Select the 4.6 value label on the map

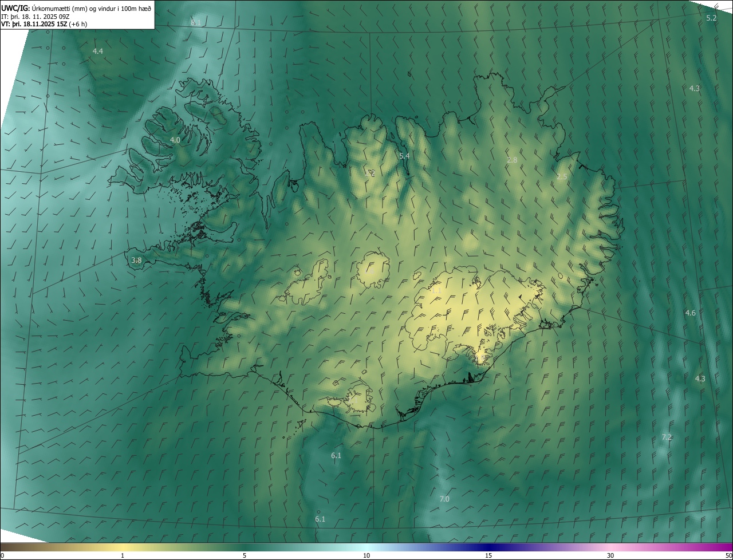click(691, 313)
